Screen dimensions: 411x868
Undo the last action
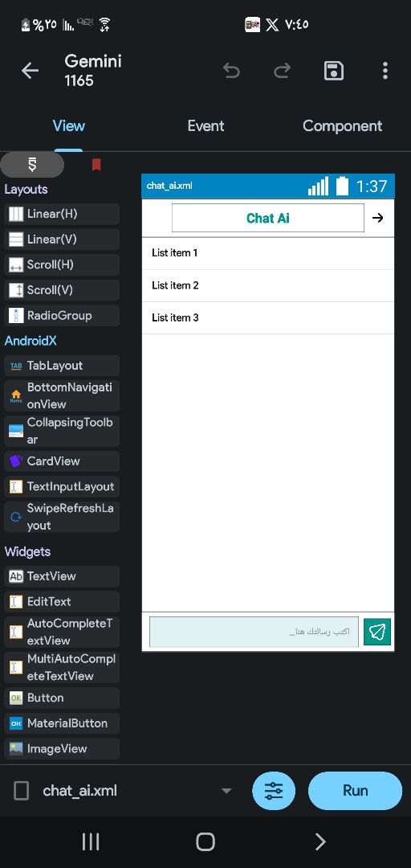(x=231, y=70)
